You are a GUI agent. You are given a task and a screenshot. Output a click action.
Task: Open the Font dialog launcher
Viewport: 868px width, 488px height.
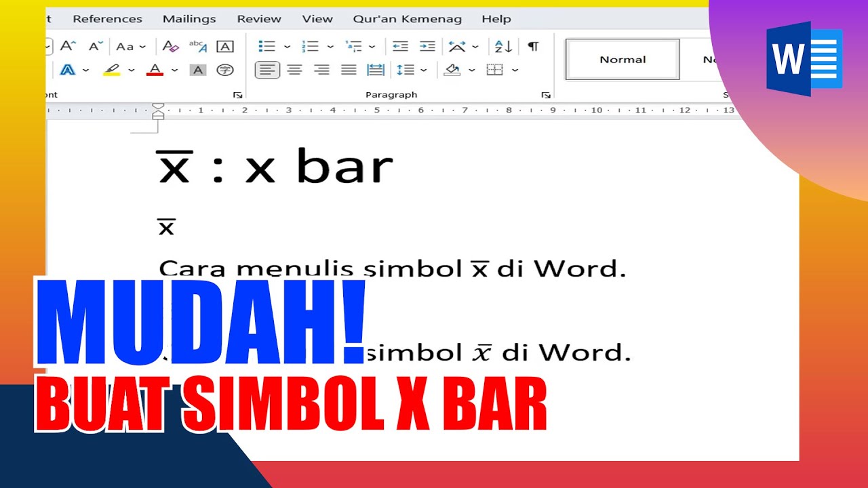(x=237, y=95)
